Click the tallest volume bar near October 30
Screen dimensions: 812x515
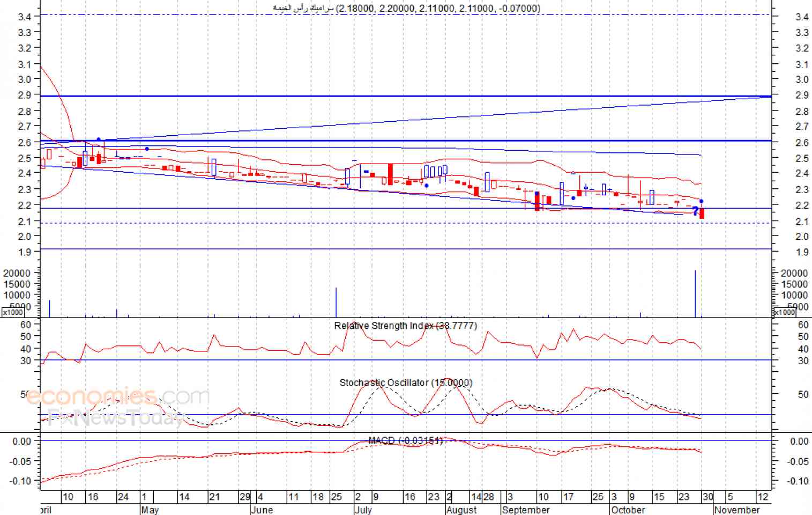point(695,293)
